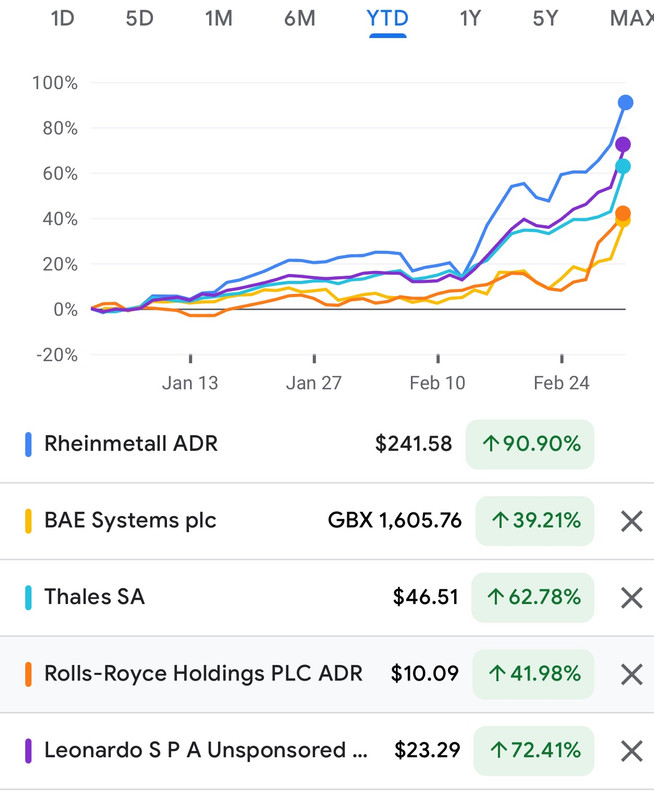Image resolution: width=654 pixels, height=800 pixels.
Task: Remove Rolls-Royce Holdings PLC ADR from comparison
Action: pos(632,674)
